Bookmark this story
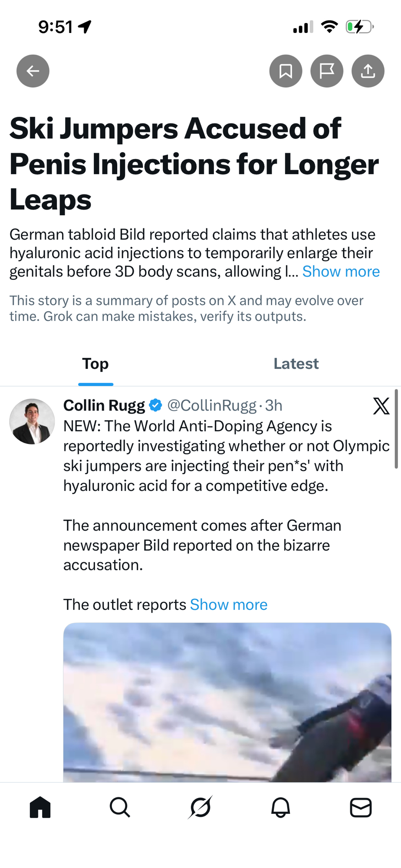 click(x=286, y=71)
